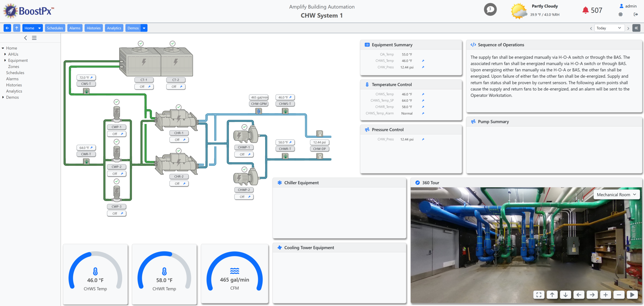The height and width of the screenshot is (306, 644).
Task: Click the logout icon under admin
Action: click(x=636, y=14)
